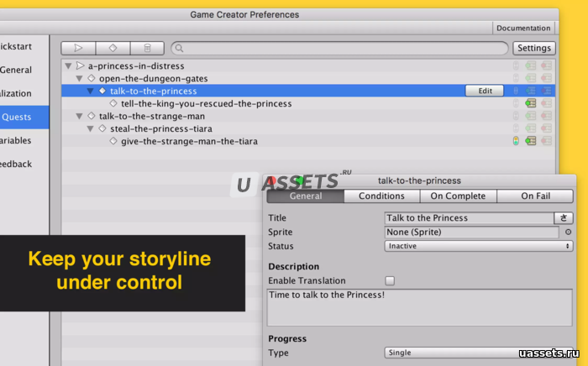Image resolution: width=588 pixels, height=366 pixels.
Task: Click the translation icon button beside Title field
Action: 564,217
